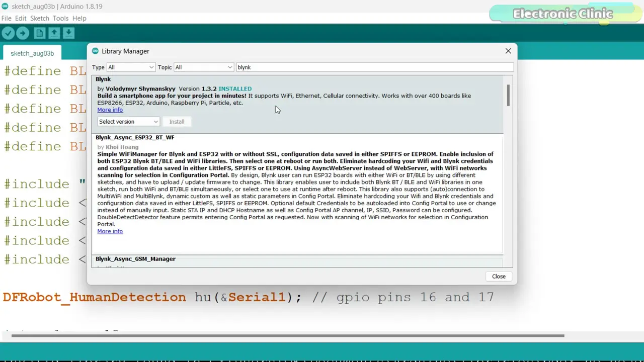Select the Blynk_Async_GSM_Manager library title

point(135,259)
